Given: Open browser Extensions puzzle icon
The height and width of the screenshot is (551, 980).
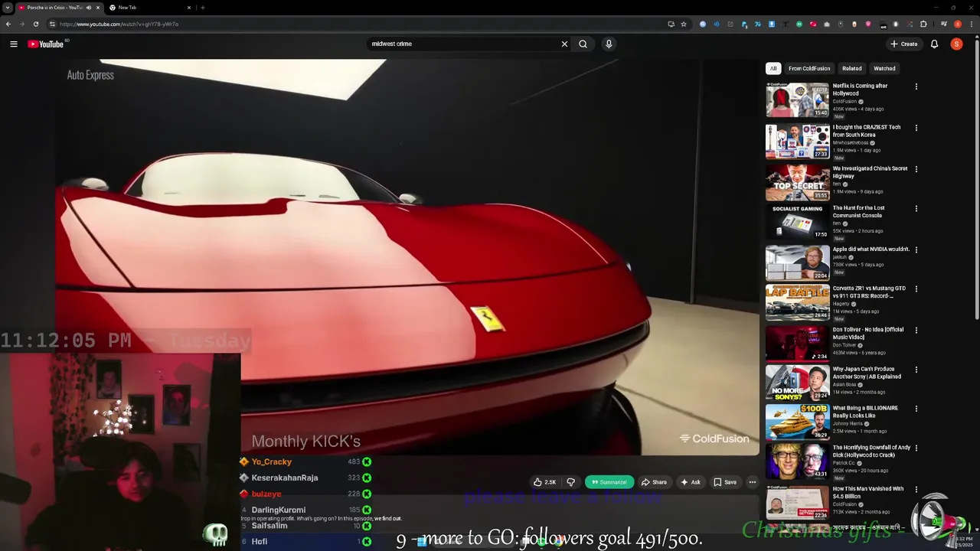Looking at the screenshot, I should click(x=923, y=24).
